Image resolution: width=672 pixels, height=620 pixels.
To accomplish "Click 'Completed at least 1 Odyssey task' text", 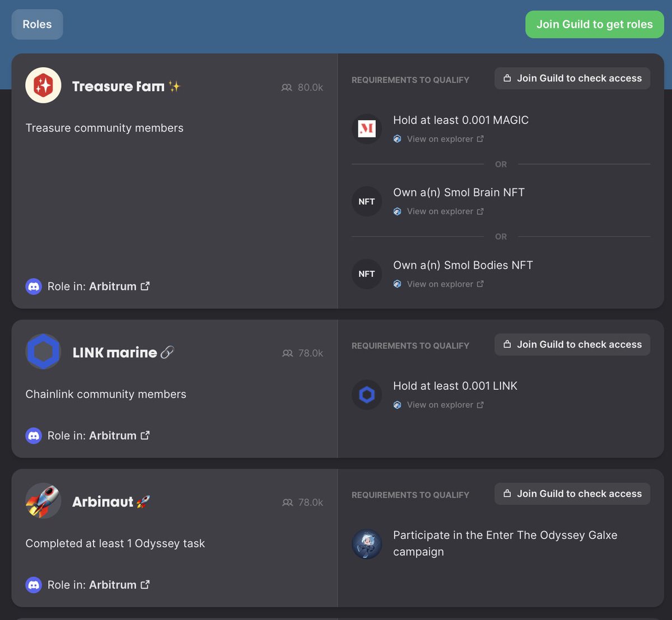I will 115,543.
